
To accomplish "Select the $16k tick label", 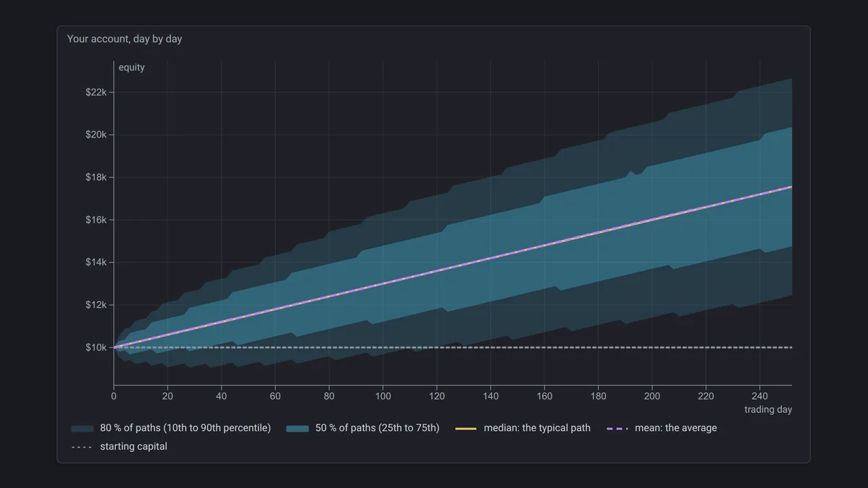I will click(96, 220).
